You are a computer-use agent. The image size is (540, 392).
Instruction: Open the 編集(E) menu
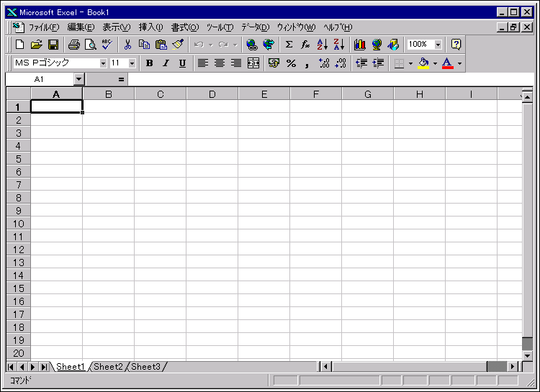81,27
